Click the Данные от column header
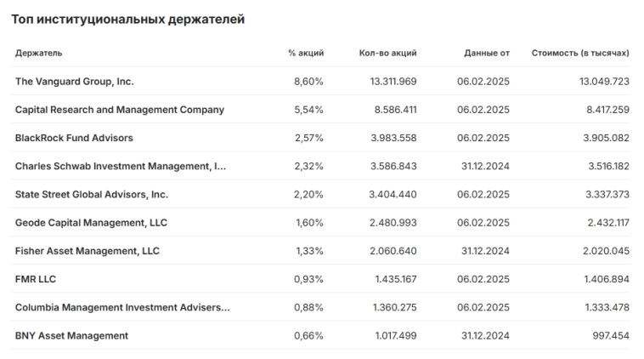The image size is (644, 359). pyautogui.click(x=487, y=53)
